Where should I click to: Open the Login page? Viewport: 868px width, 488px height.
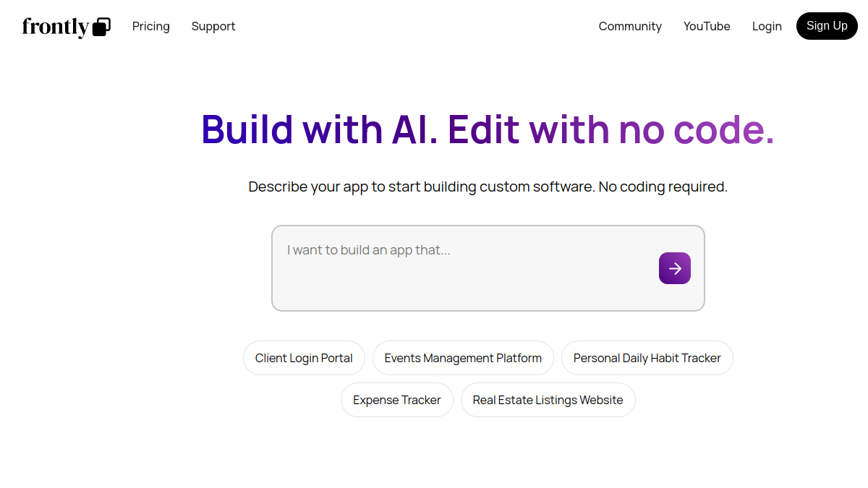(x=767, y=26)
